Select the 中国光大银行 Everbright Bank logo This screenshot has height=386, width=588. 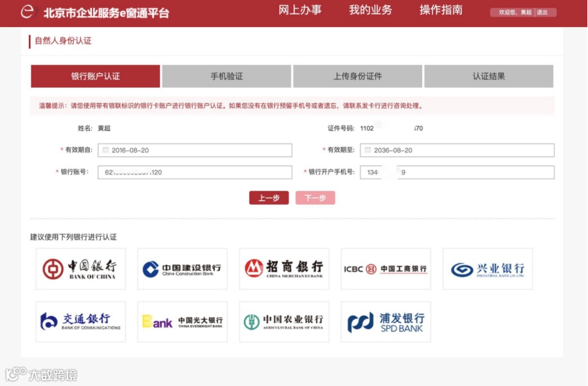[183, 322]
